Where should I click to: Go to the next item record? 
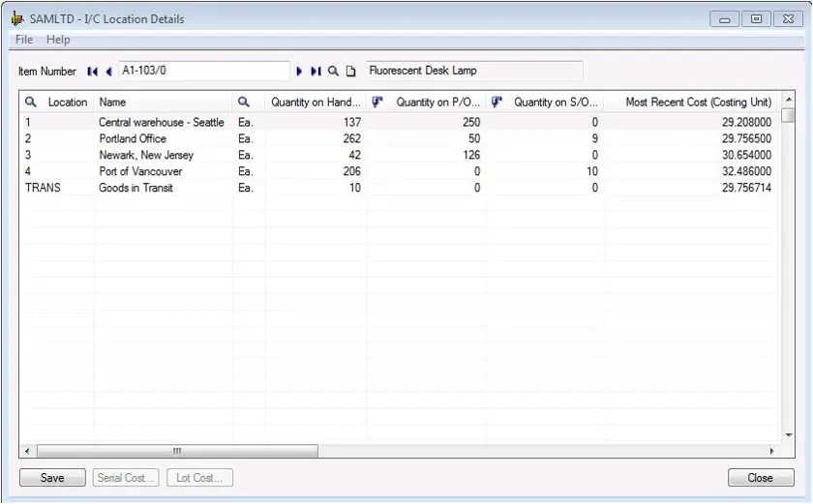coord(300,71)
